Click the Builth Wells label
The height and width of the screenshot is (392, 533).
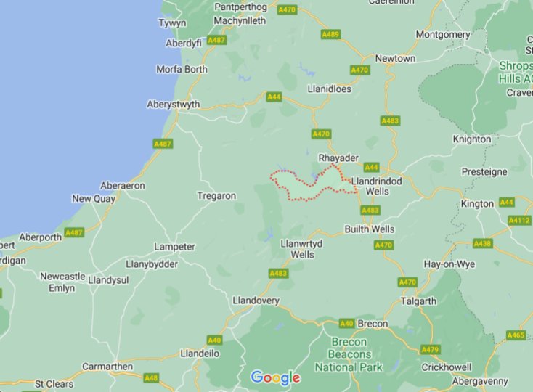(370, 229)
